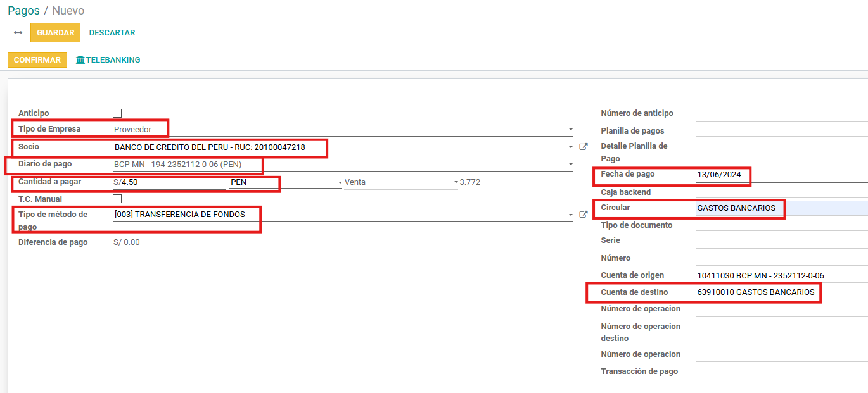This screenshot has height=393, width=868.
Task: Toggle the T.C. Manual checkbox
Action: (x=117, y=199)
